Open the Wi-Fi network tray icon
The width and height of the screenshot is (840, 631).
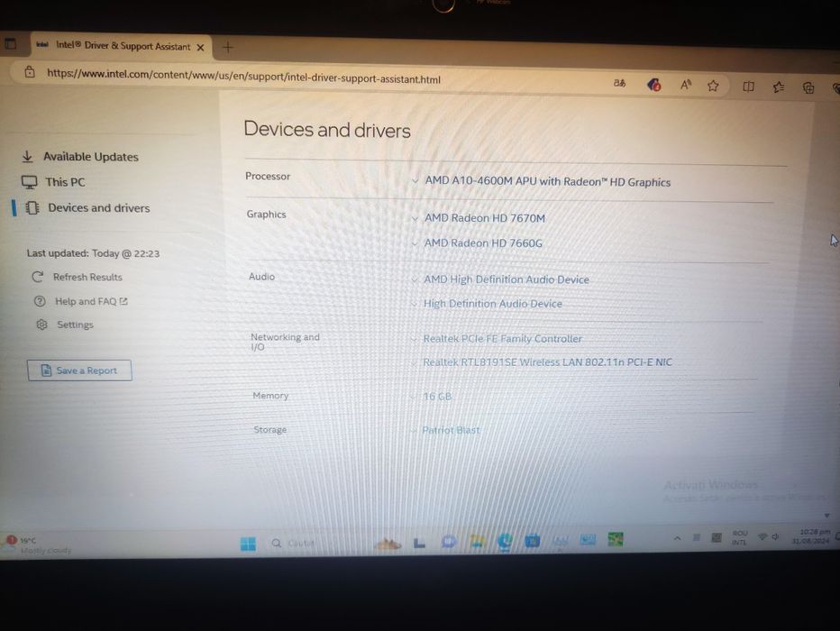(x=762, y=536)
